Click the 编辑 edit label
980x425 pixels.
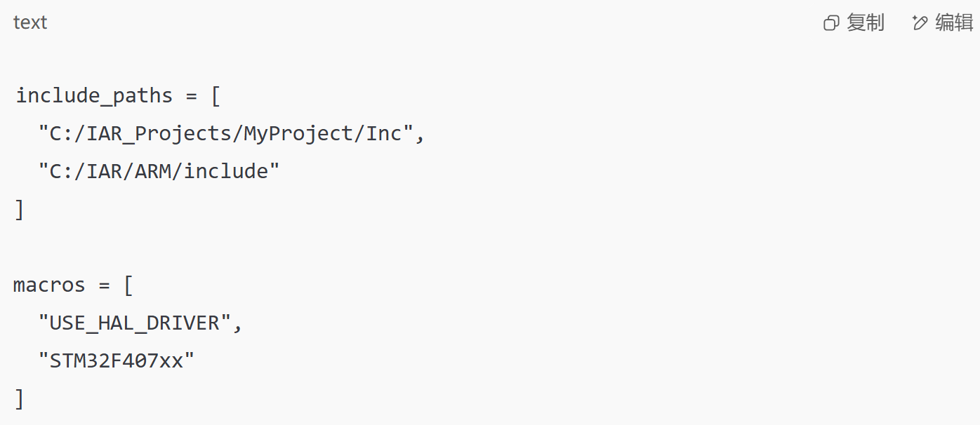[x=955, y=22]
